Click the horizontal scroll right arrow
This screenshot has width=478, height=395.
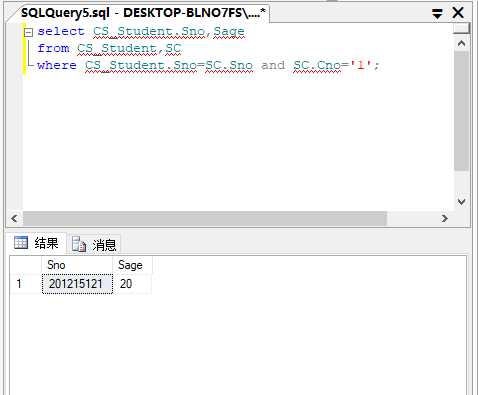[444, 219]
